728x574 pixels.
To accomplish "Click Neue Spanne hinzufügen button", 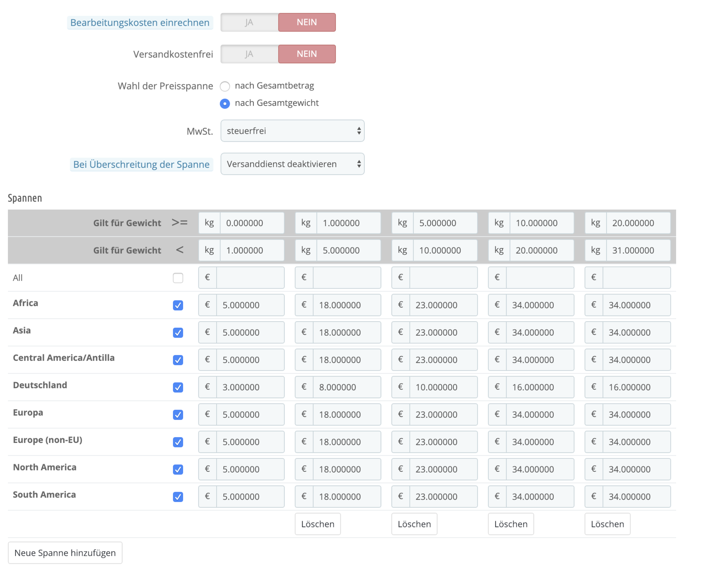I will tap(65, 553).
